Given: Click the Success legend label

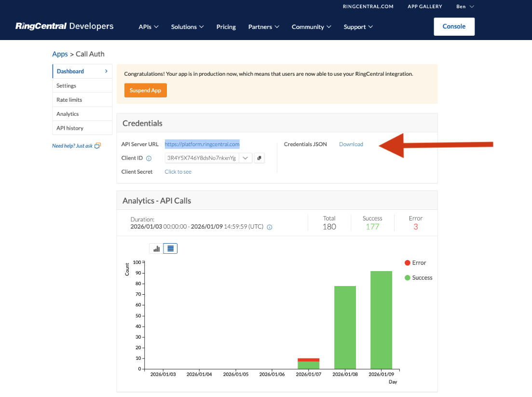Looking at the screenshot, I should [x=422, y=277].
